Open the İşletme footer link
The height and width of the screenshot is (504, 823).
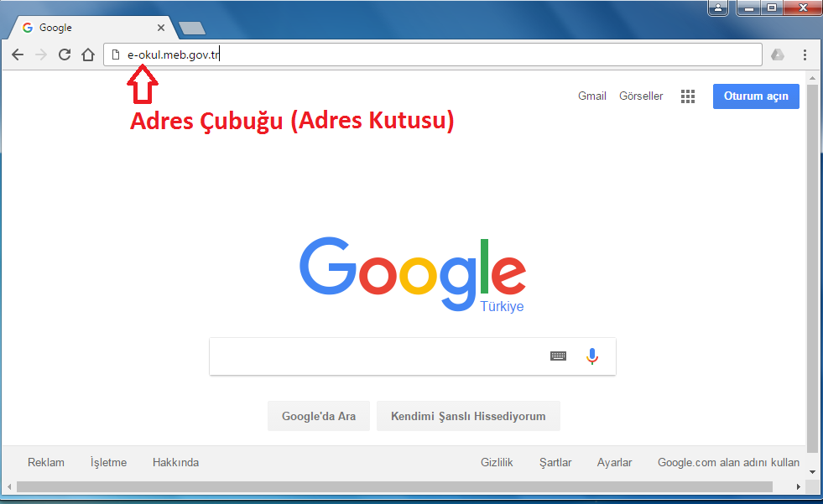109,463
